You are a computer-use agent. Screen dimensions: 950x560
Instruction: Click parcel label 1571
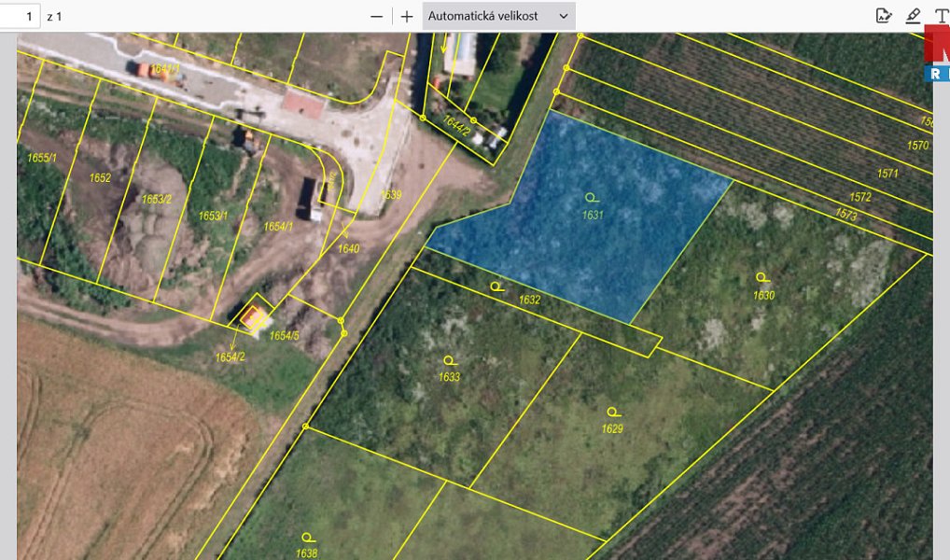point(887,174)
